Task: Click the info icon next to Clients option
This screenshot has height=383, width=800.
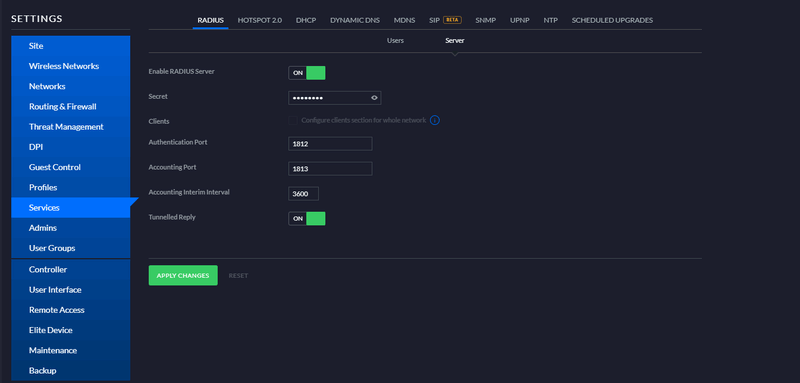Action: (435, 120)
